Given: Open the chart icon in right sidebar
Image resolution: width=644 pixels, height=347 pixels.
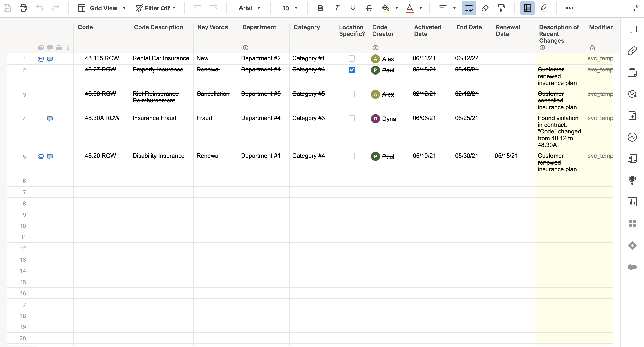Looking at the screenshot, I should click(632, 202).
